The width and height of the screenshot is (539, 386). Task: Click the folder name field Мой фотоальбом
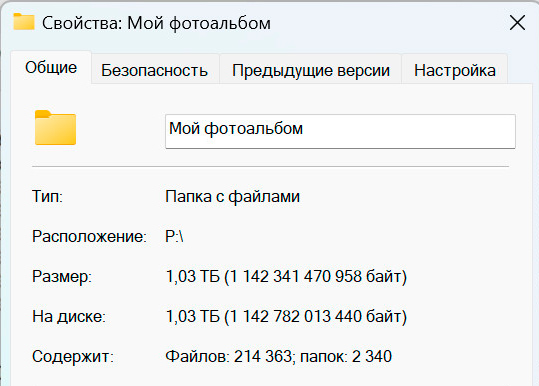pos(340,131)
